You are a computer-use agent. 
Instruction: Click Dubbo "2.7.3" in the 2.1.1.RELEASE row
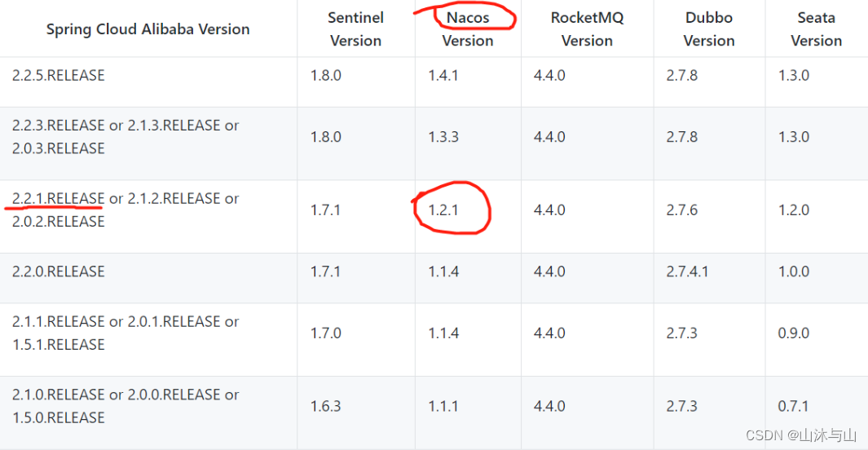click(x=681, y=333)
